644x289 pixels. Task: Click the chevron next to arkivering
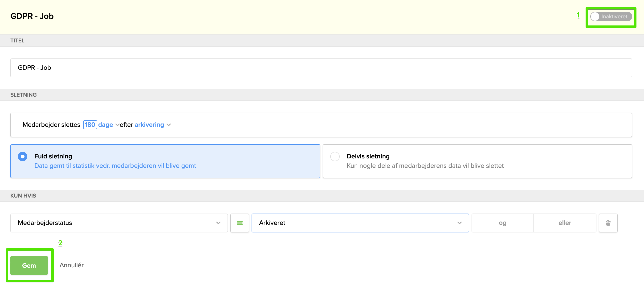(169, 125)
